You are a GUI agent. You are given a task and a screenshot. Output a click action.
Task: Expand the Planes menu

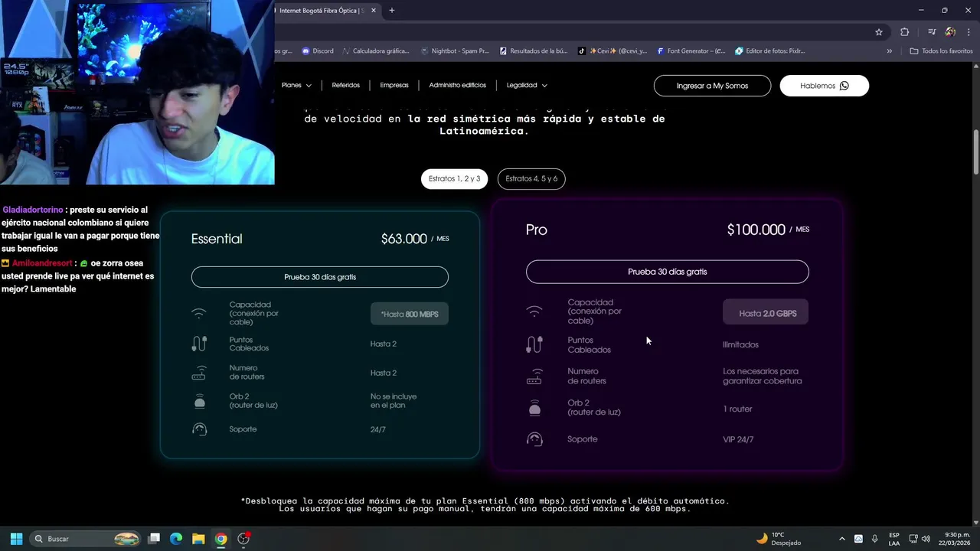(x=296, y=86)
